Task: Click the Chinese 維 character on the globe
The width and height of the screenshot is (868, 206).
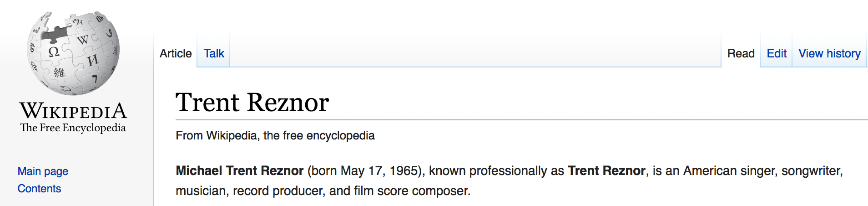Action: [x=60, y=72]
